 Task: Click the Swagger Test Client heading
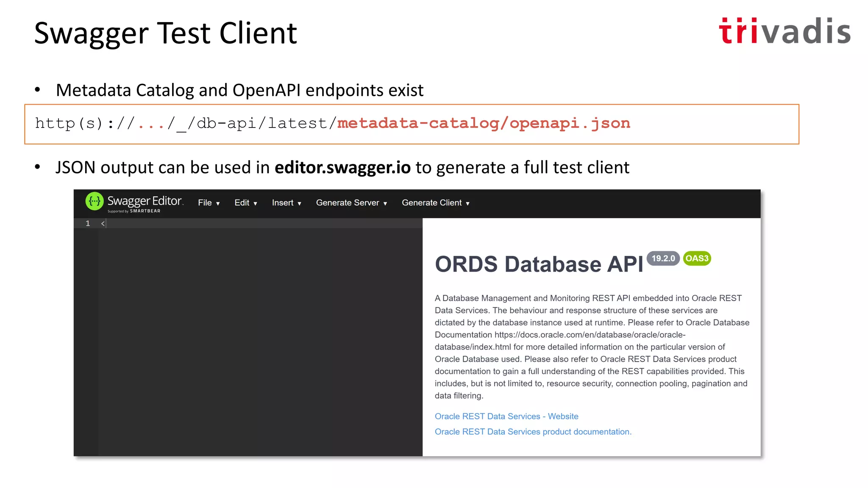[x=165, y=33]
